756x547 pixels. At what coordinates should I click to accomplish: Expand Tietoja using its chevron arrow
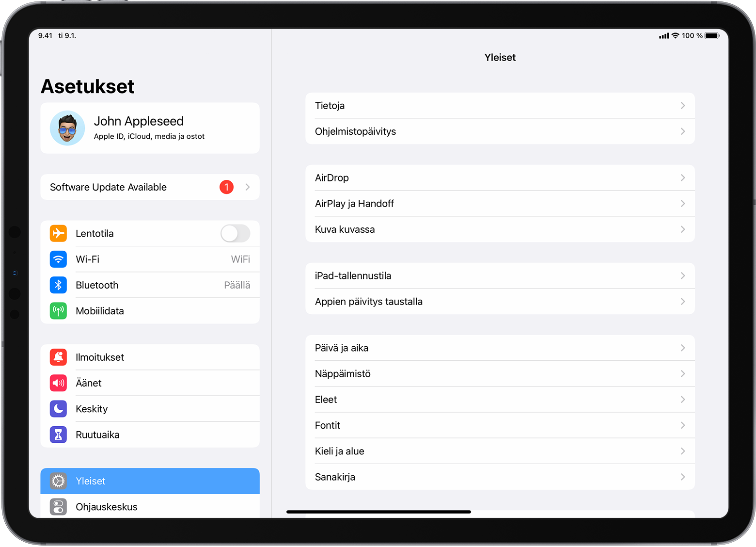tap(682, 106)
